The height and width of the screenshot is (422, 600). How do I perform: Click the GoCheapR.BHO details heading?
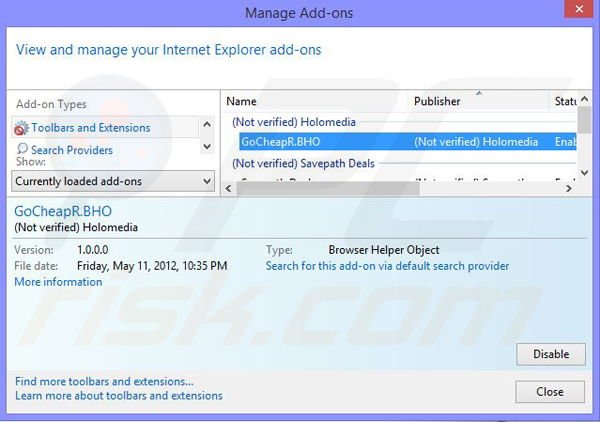pyautogui.click(x=63, y=211)
